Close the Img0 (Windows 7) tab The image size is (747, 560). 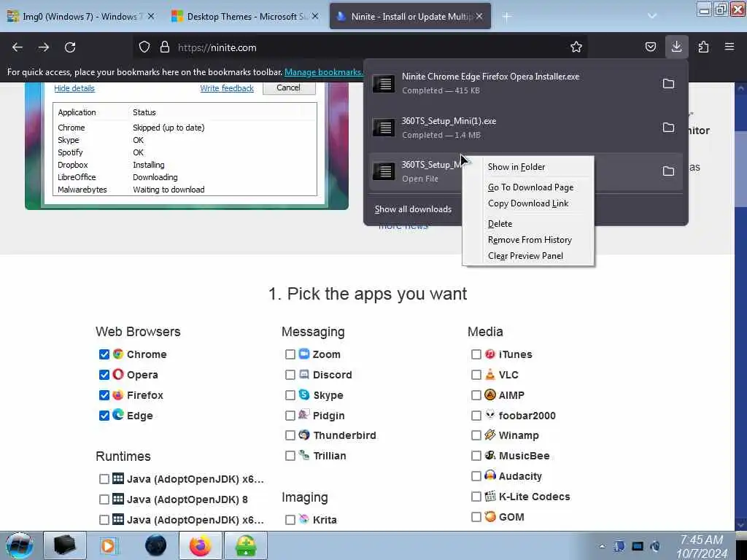click(151, 16)
